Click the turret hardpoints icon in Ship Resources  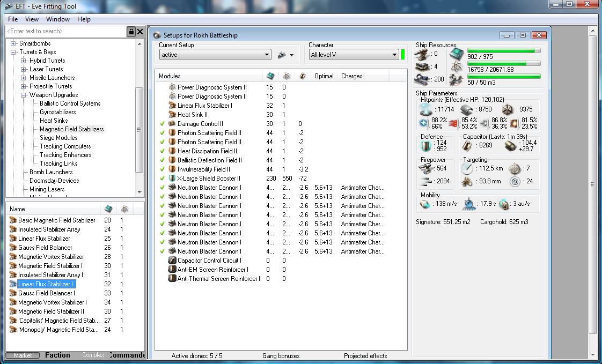click(422, 54)
